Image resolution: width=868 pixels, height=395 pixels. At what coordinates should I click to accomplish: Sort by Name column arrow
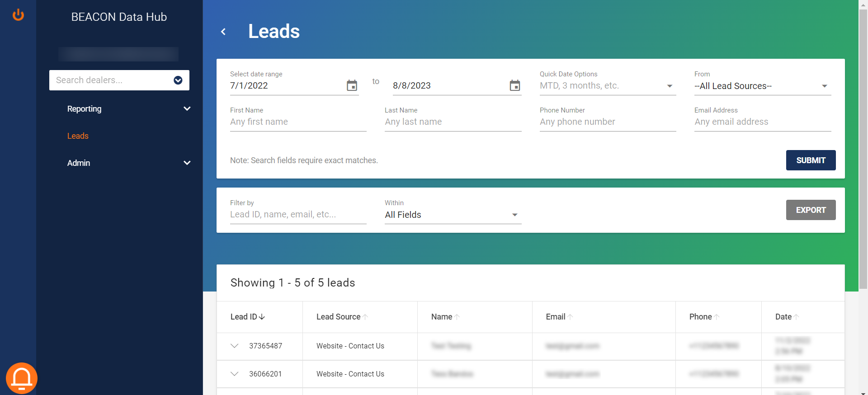[457, 317]
